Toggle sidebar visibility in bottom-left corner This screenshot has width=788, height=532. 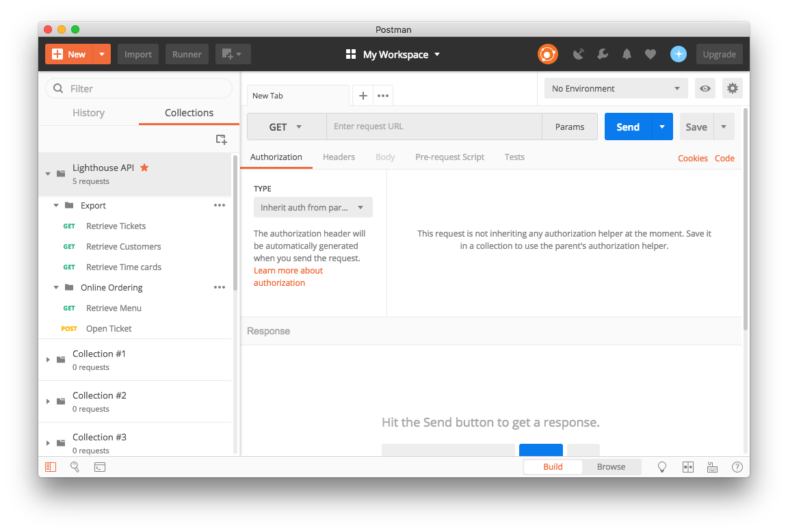pyautogui.click(x=51, y=467)
